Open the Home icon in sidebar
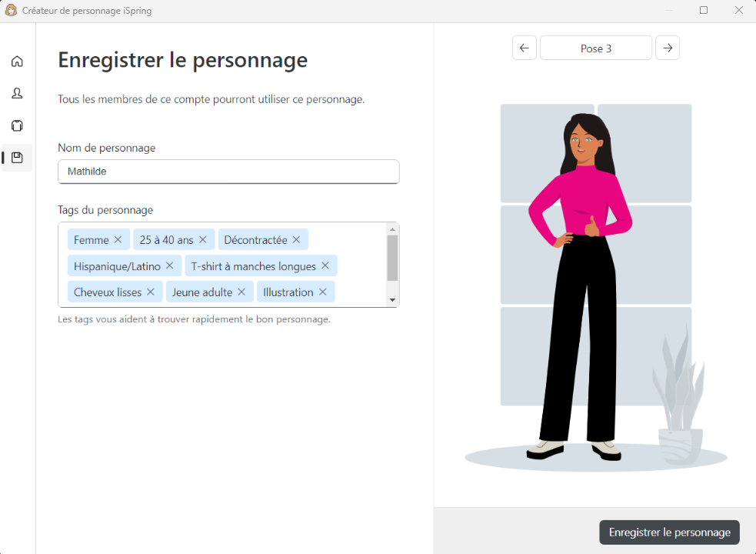Viewport: 756px width, 554px height. click(x=17, y=62)
